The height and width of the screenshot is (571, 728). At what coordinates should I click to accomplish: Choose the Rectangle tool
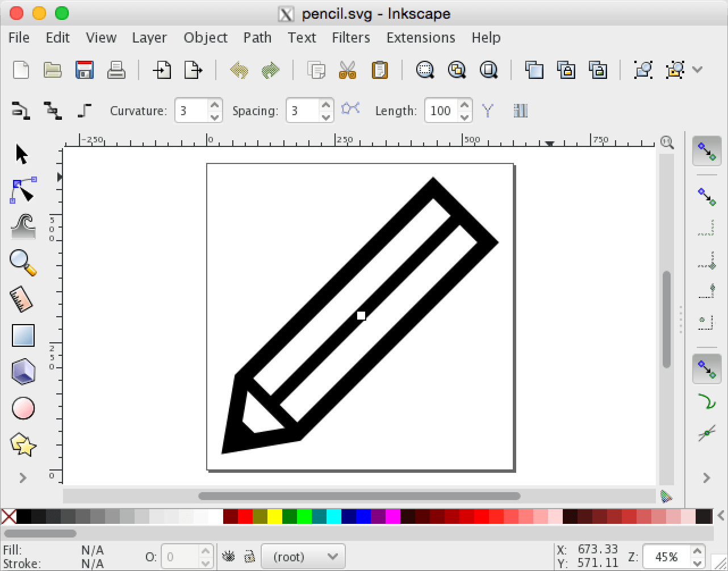23,335
